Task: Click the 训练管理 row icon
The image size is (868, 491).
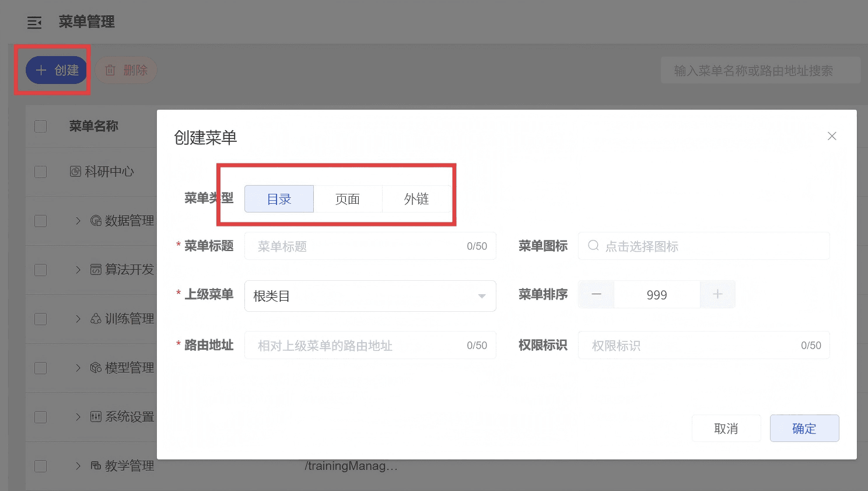Action: click(96, 319)
